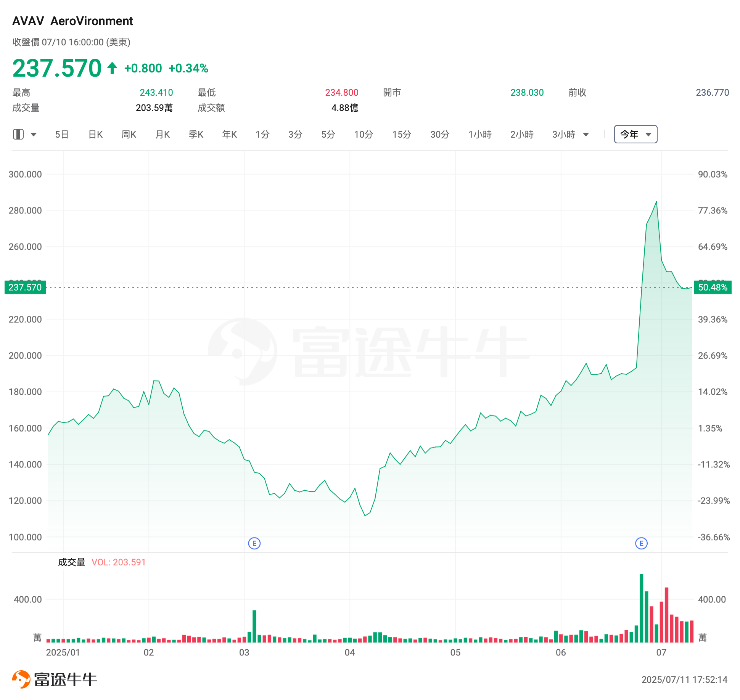This screenshot has width=740, height=700.
Task: Open the chart layout dropdown arrow
Action: coord(34,134)
